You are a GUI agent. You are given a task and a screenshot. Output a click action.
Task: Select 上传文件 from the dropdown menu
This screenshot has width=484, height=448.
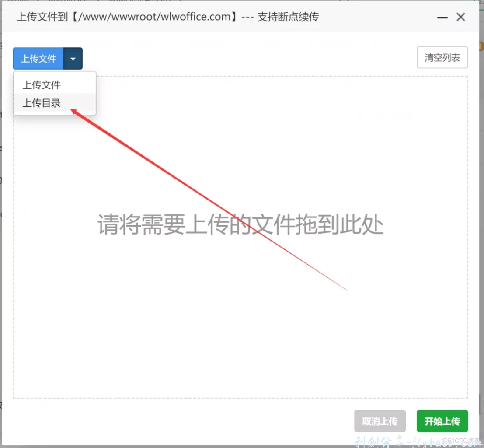click(41, 84)
